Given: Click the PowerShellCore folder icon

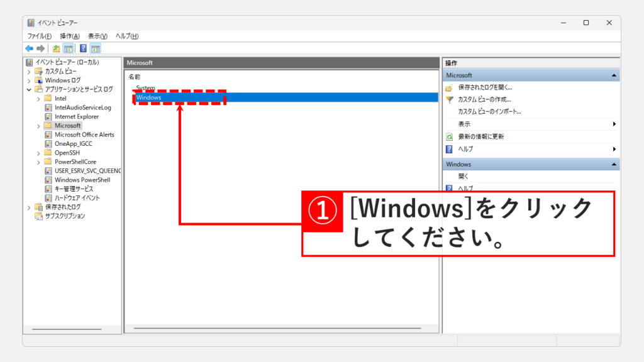Looking at the screenshot, I should 48,162.
